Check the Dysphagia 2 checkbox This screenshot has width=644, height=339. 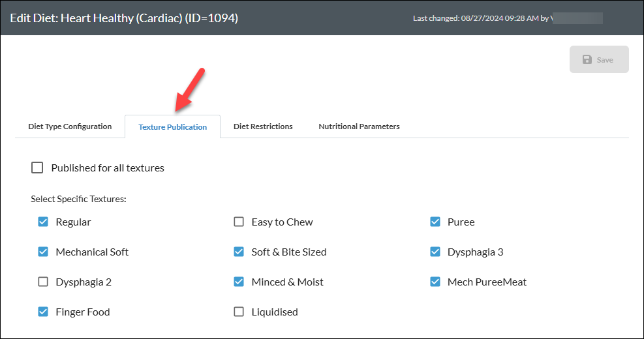pos(43,282)
